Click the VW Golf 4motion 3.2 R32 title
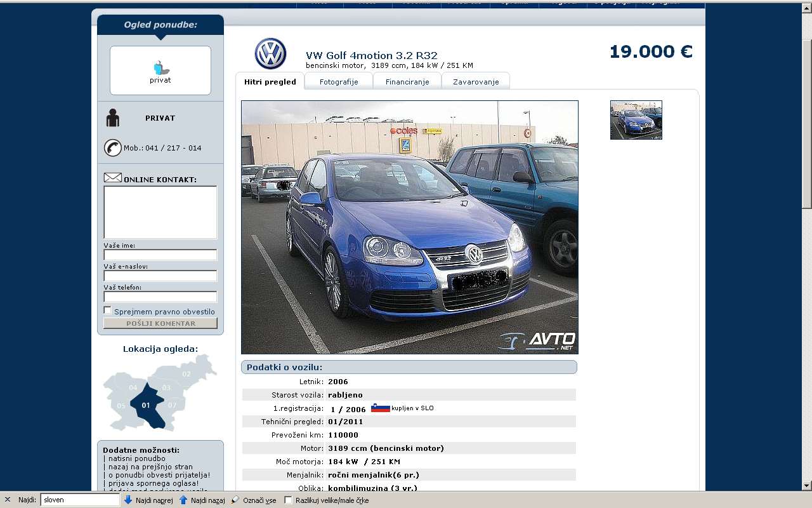This screenshot has width=812, height=508. [x=372, y=56]
